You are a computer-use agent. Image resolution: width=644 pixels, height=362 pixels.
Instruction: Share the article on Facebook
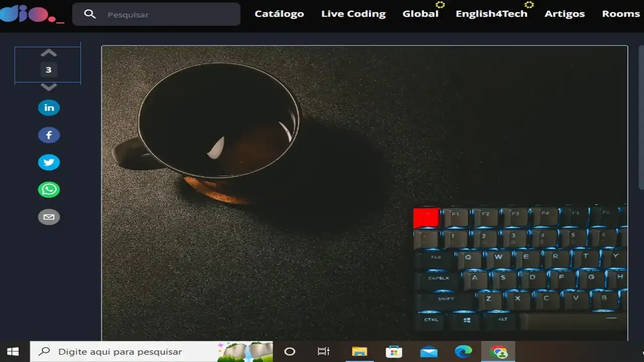(x=49, y=135)
